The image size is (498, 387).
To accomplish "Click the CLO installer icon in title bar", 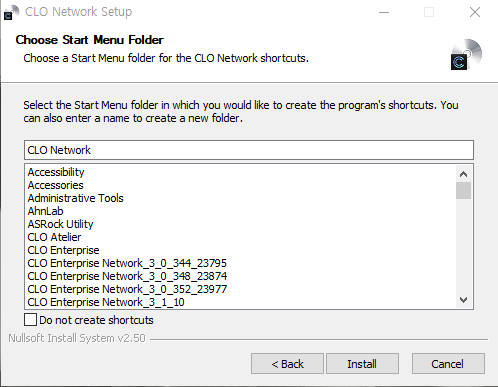I will pyautogui.click(x=11, y=12).
